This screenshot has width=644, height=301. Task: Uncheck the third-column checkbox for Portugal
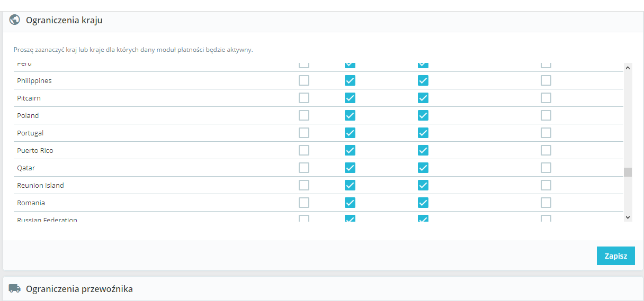423,133
